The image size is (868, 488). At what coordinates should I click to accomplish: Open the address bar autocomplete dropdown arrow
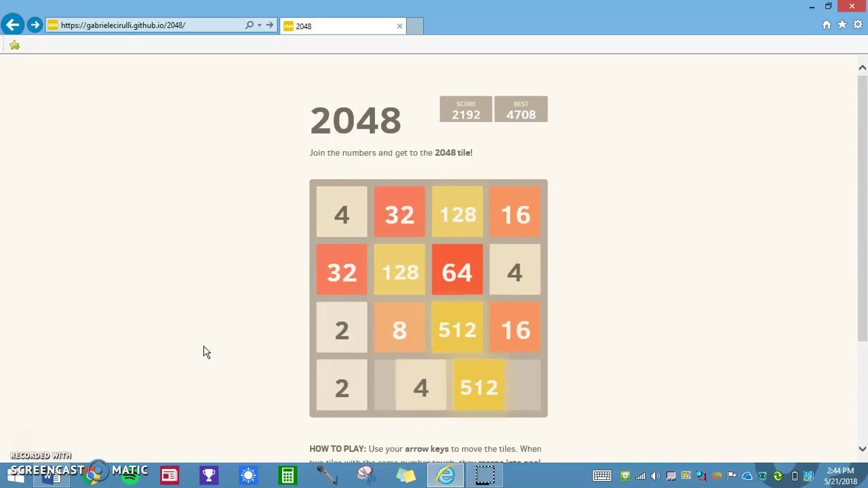point(259,25)
